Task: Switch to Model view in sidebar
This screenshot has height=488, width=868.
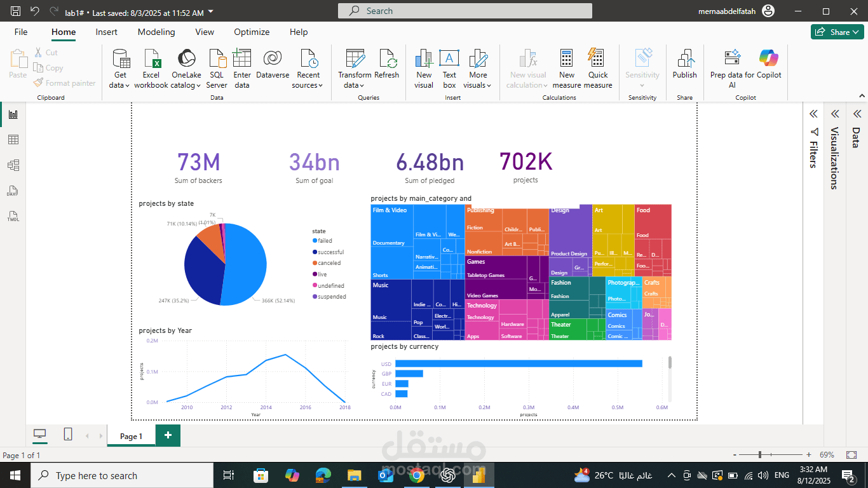Action: click(13, 165)
